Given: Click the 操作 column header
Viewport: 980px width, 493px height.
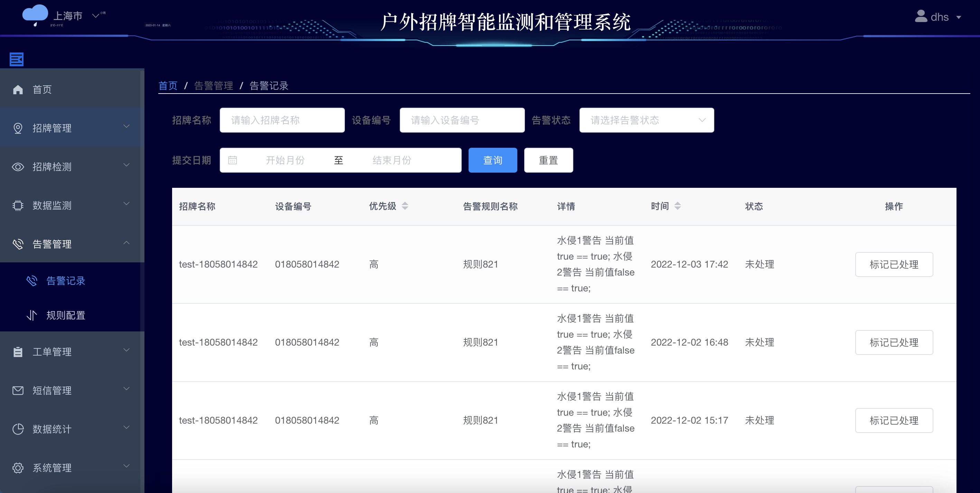Looking at the screenshot, I should point(894,206).
